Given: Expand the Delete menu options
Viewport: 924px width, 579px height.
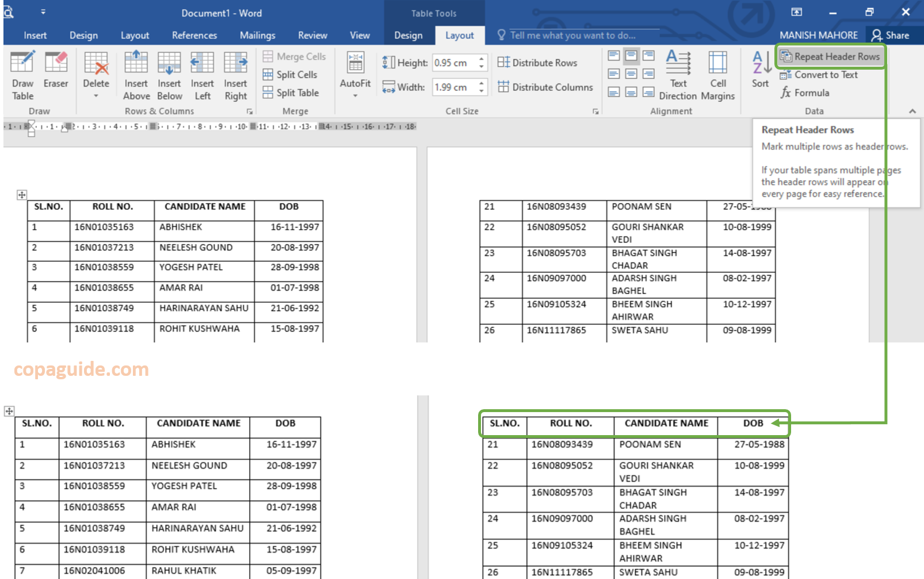Looking at the screenshot, I should coord(96,75).
